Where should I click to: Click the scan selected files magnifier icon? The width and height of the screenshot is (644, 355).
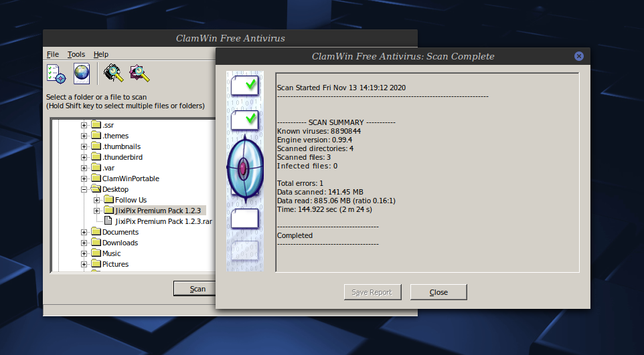[140, 74]
